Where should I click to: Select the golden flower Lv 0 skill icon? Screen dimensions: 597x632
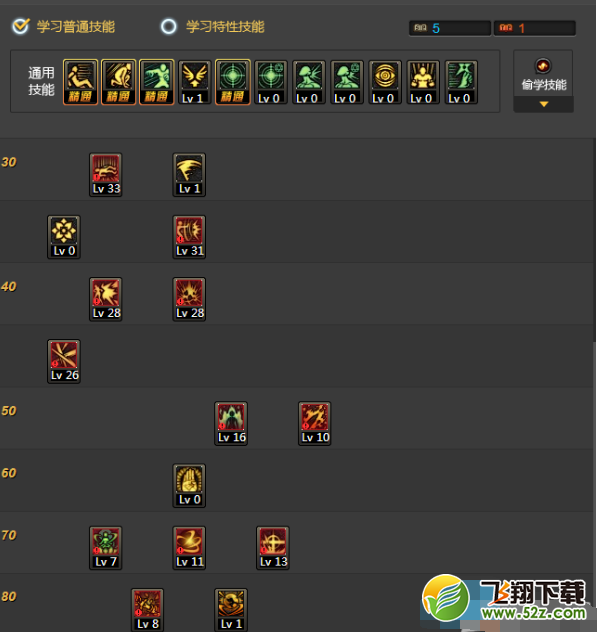pyautogui.click(x=64, y=237)
